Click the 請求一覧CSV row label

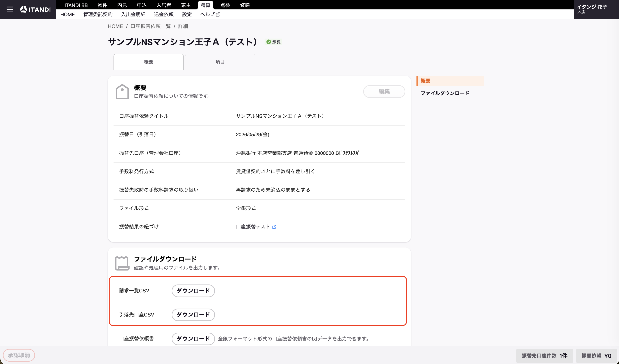tap(134, 291)
